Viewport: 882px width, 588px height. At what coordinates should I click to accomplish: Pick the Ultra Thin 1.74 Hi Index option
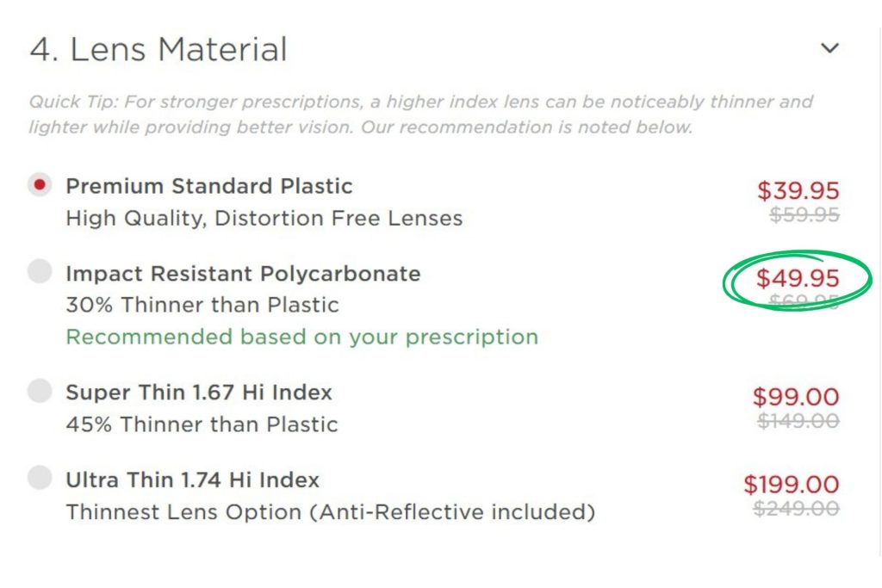(x=40, y=479)
